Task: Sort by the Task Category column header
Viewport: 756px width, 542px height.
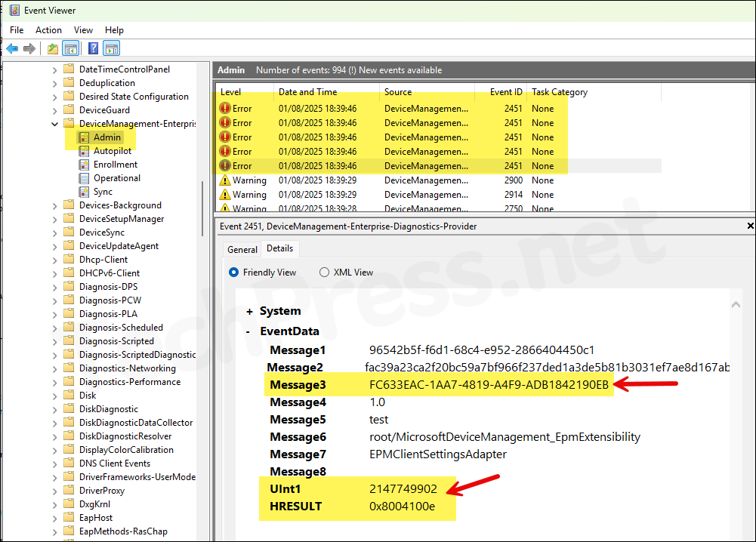Action: (x=594, y=91)
